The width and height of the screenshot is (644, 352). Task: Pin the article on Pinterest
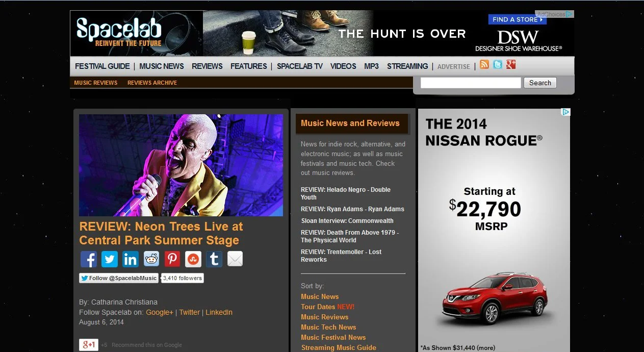172,259
